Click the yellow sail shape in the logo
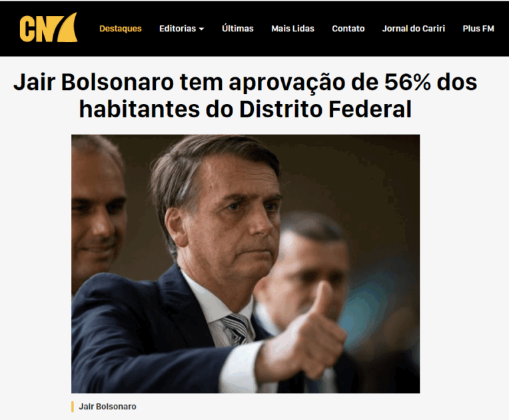 (x=67, y=27)
